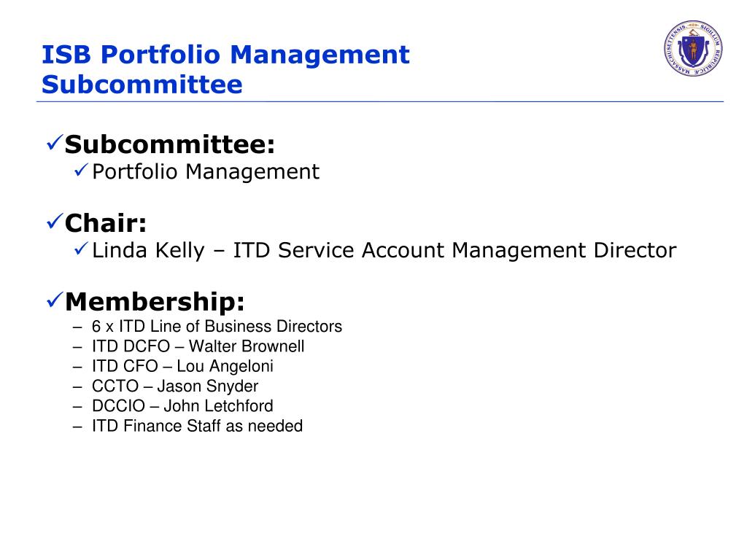Click ITD Finance Staff as needed line
The width and height of the screenshot is (747, 560).
click(197, 426)
